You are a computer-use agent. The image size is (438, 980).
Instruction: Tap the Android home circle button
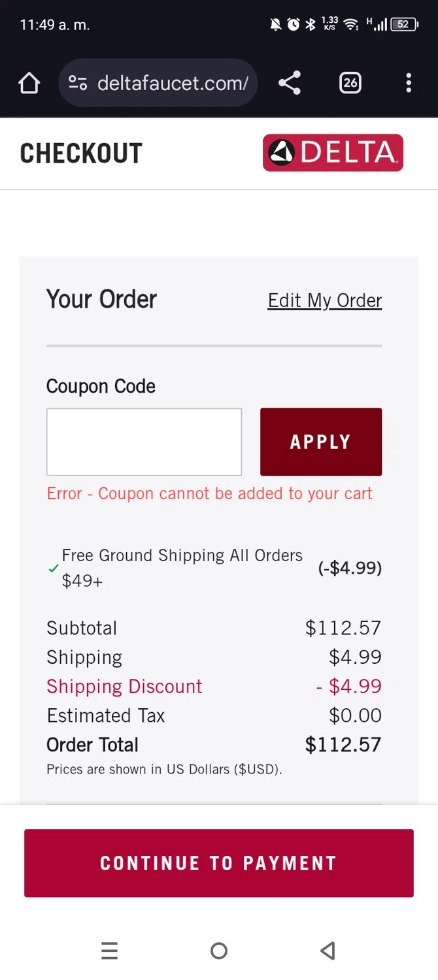pyautogui.click(x=219, y=951)
